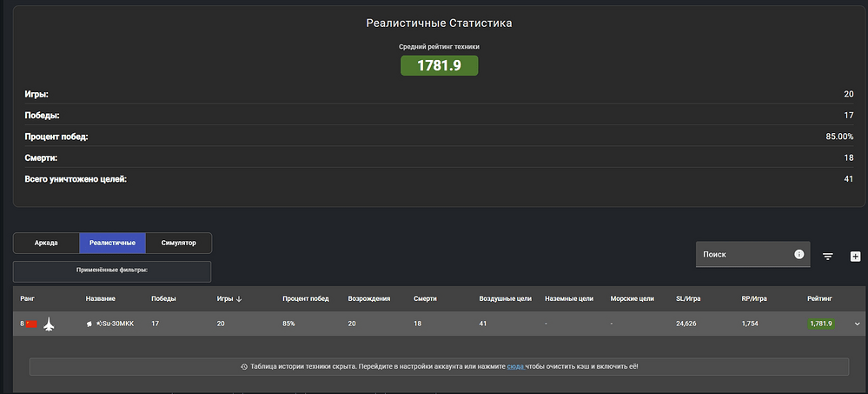Screen dimensions: 868x394
Task: Expand the Su-30MKK row chevron
Action: [x=858, y=324]
